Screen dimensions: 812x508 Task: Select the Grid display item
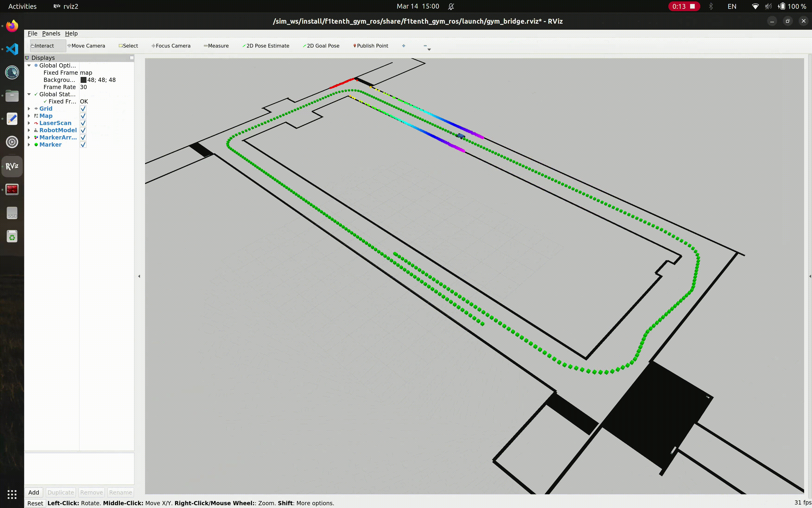46,109
